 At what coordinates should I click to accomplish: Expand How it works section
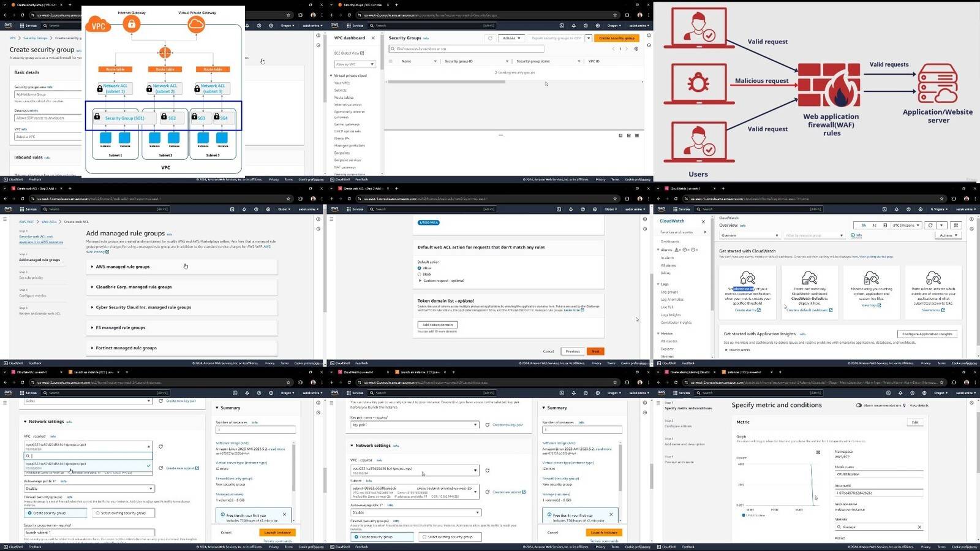738,350
